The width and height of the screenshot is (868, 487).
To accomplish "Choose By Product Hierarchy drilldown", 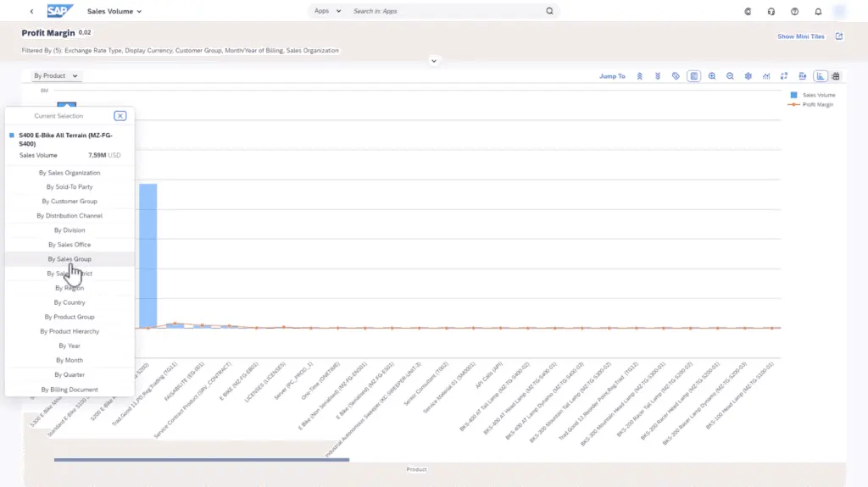I will coord(70,331).
